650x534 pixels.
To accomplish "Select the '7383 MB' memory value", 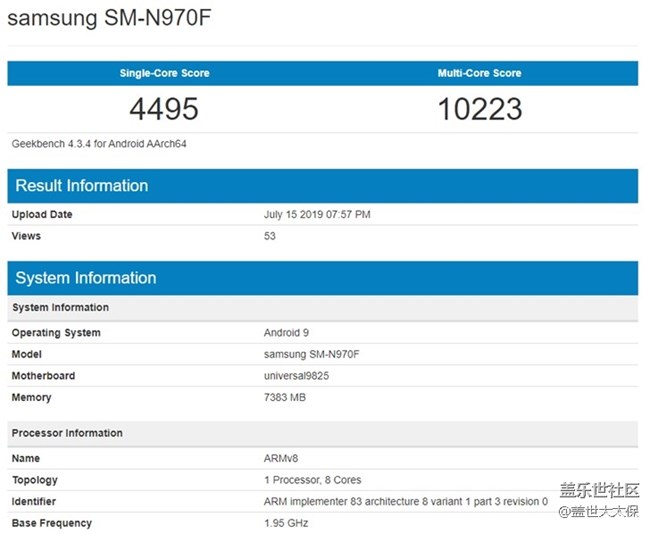I will coord(285,398).
